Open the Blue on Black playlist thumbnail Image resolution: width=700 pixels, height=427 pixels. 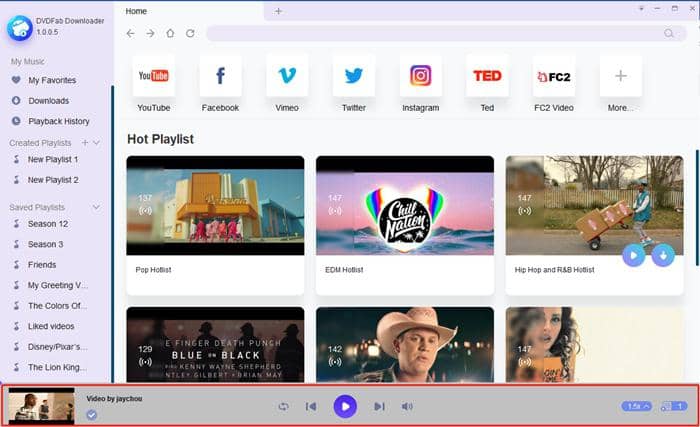[x=215, y=344]
